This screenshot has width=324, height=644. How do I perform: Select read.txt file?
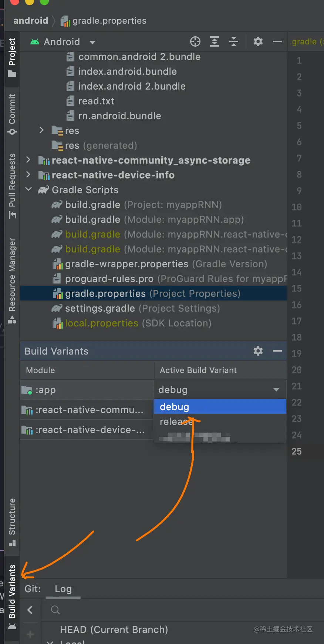[x=96, y=101]
